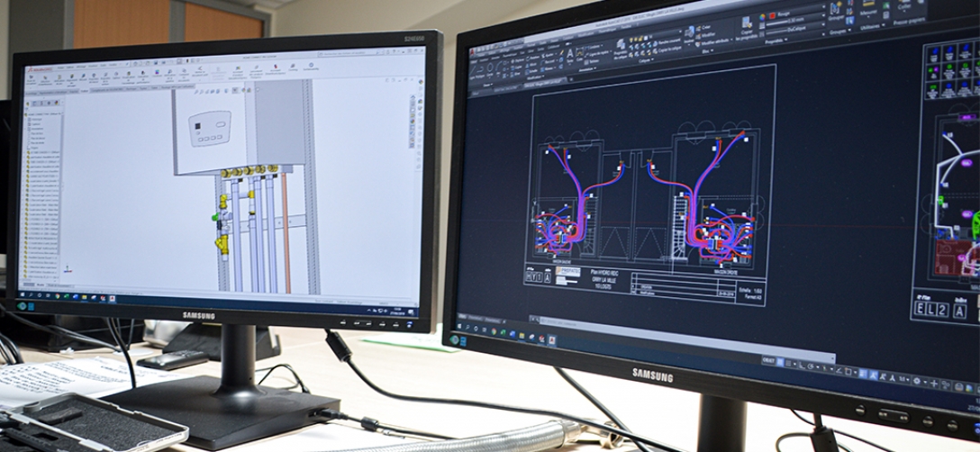Toggle the OBJET model space button

[768, 359]
